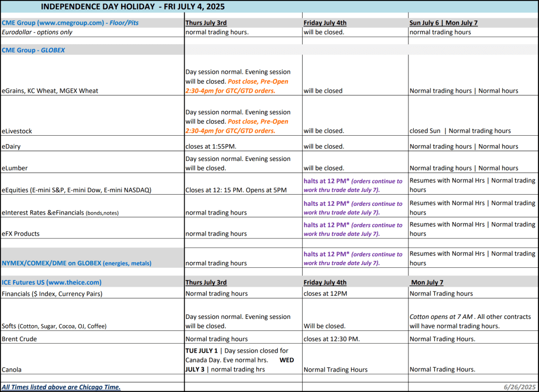The image size is (539, 392).
Task: Click eInterest Rates 'Resumes with Normal Hrs' cell
Action: coord(472,208)
